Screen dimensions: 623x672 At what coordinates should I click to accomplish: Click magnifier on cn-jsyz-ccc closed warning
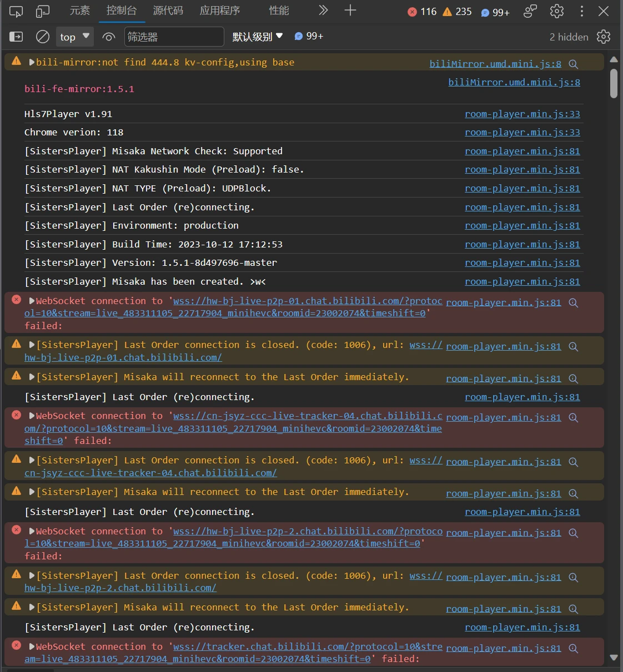click(574, 462)
